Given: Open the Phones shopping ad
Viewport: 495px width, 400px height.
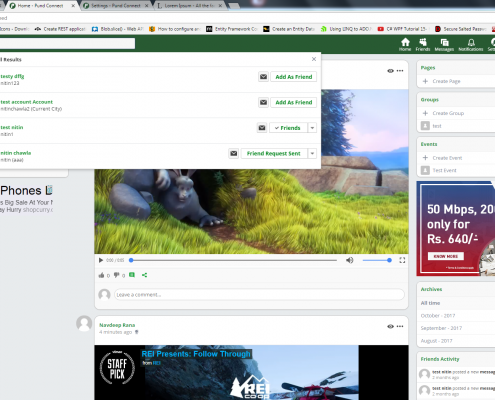Looking at the screenshot, I should click(27, 198).
